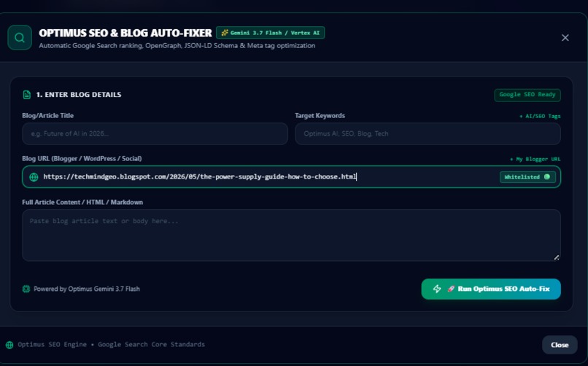588x366 pixels.
Task: Click the document icon beside Enter Blog Details
Action: tap(26, 95)
